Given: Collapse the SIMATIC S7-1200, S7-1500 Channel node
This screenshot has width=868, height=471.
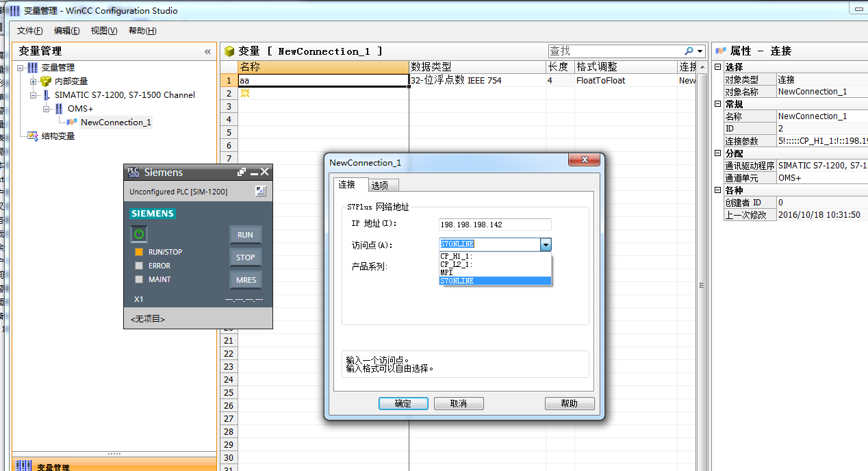Looking at the screenshot, I should click(x=34, y=94).
